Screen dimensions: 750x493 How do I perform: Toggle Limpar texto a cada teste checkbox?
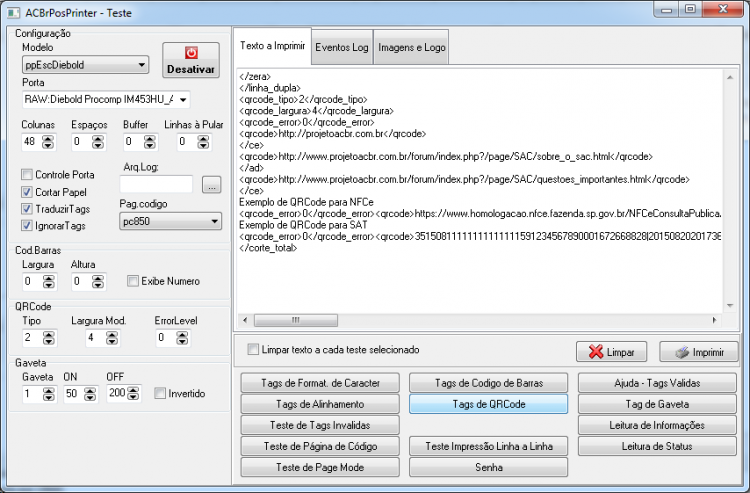[253, 350]
